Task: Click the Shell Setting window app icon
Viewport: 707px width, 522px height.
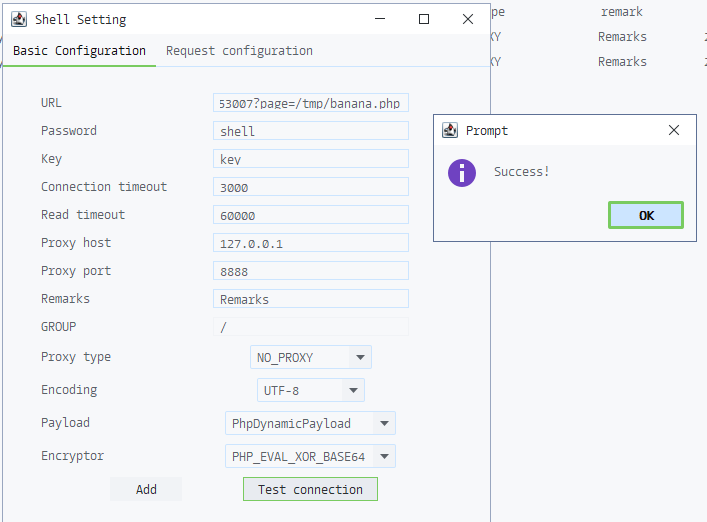Action: click(x=18, y=19)
